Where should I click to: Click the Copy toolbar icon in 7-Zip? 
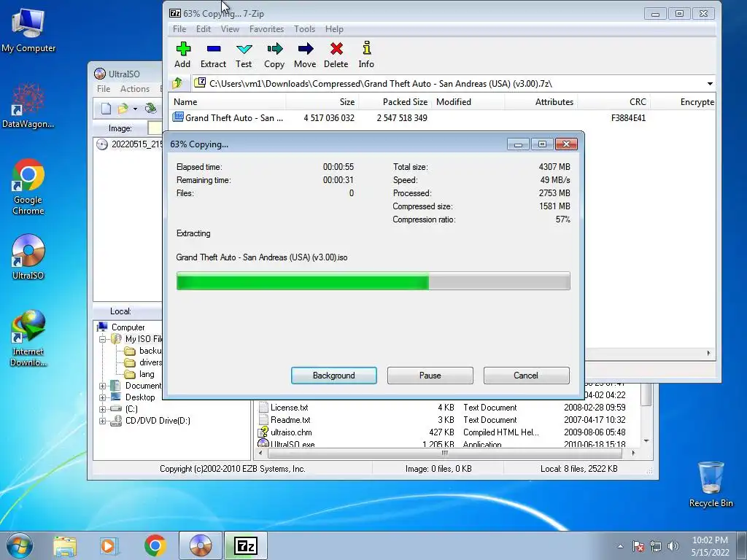pyautogui.click(x=274, y=55)
